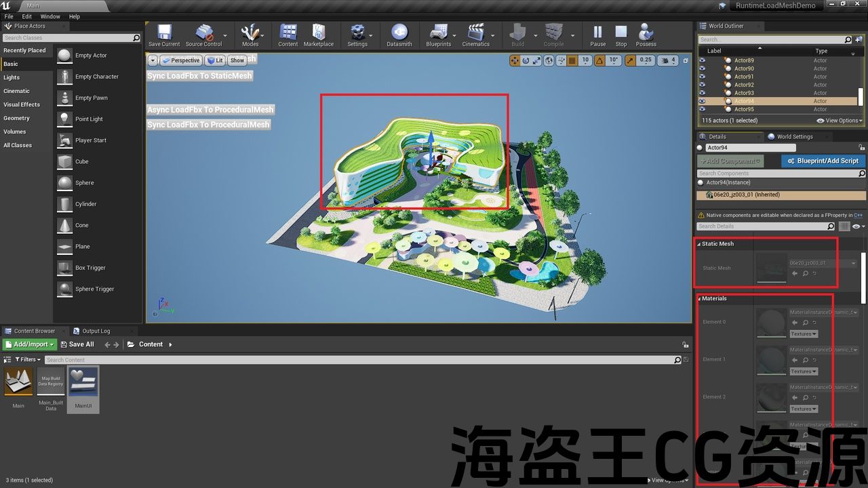Toggle grid snapping in the viewport
The height and width of the screenshot is (488, 868).
coord(572,60)
